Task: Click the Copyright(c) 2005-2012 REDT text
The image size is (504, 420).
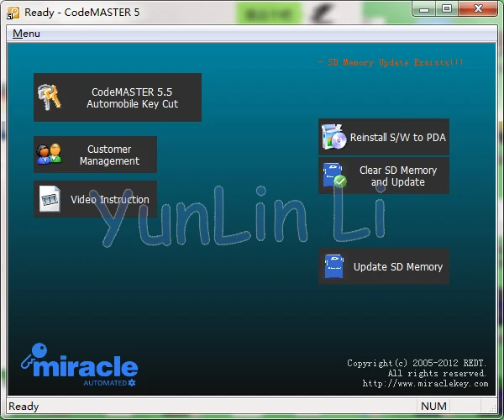Action: [417, 363]
